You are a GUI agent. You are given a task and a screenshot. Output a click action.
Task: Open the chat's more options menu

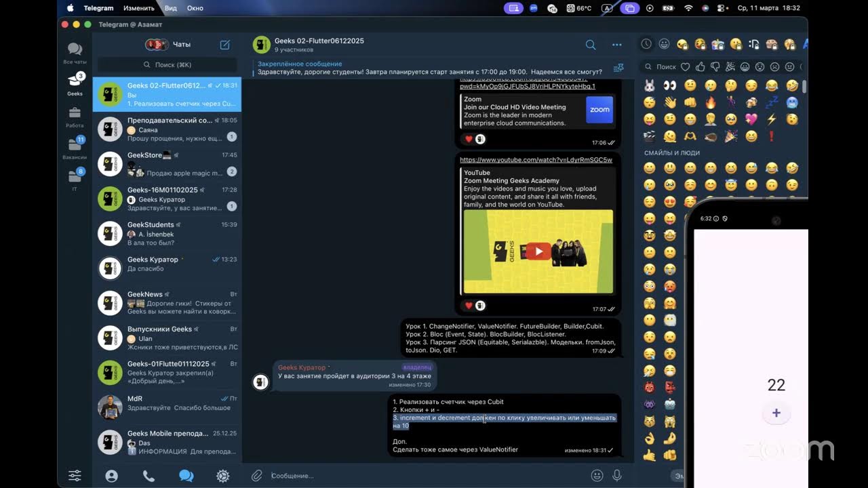click(x=616, y=45)
